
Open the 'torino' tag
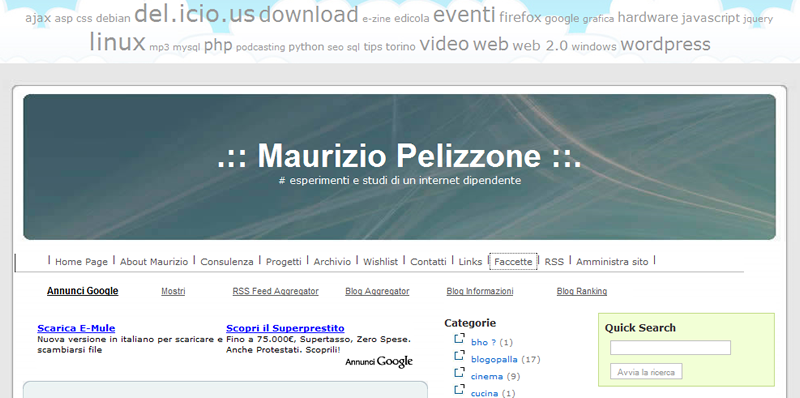point(401,47)
